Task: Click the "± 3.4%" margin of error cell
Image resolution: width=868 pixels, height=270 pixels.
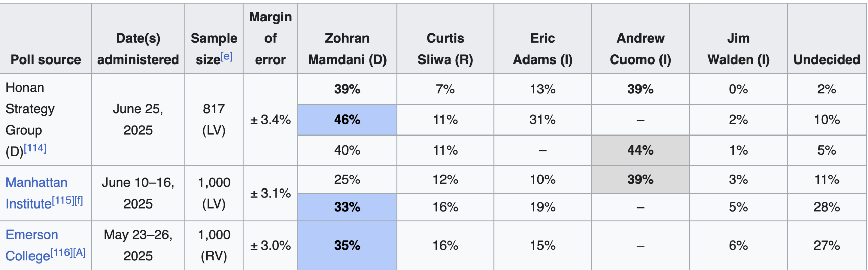Action: [270, 120]
